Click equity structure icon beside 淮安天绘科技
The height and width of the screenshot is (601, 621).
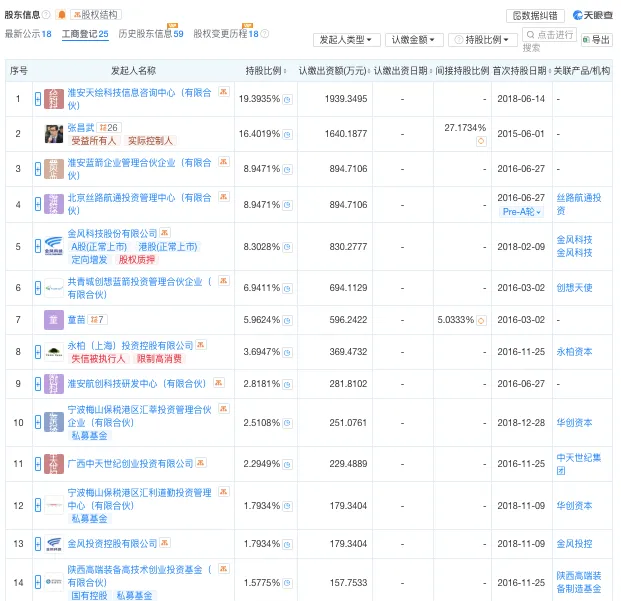(224, 92)
